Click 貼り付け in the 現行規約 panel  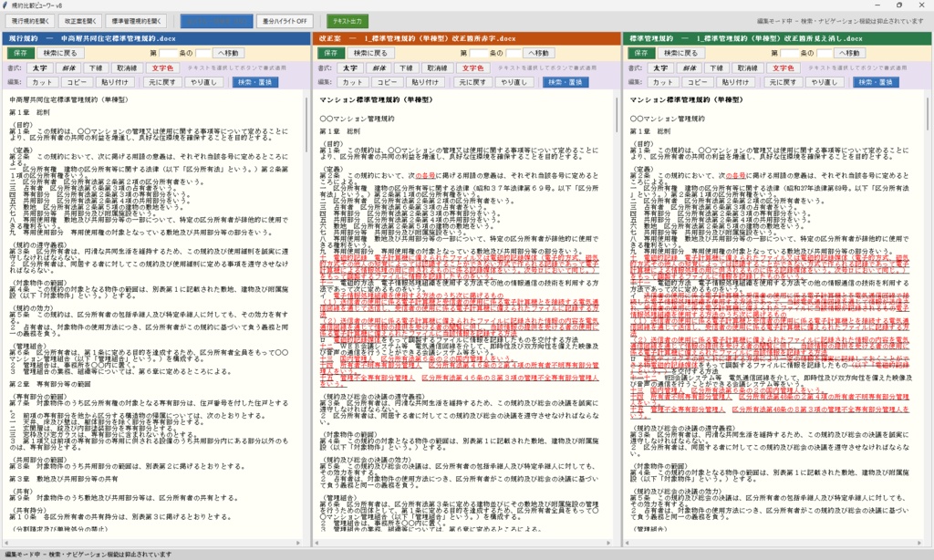(x=114, y=82)
